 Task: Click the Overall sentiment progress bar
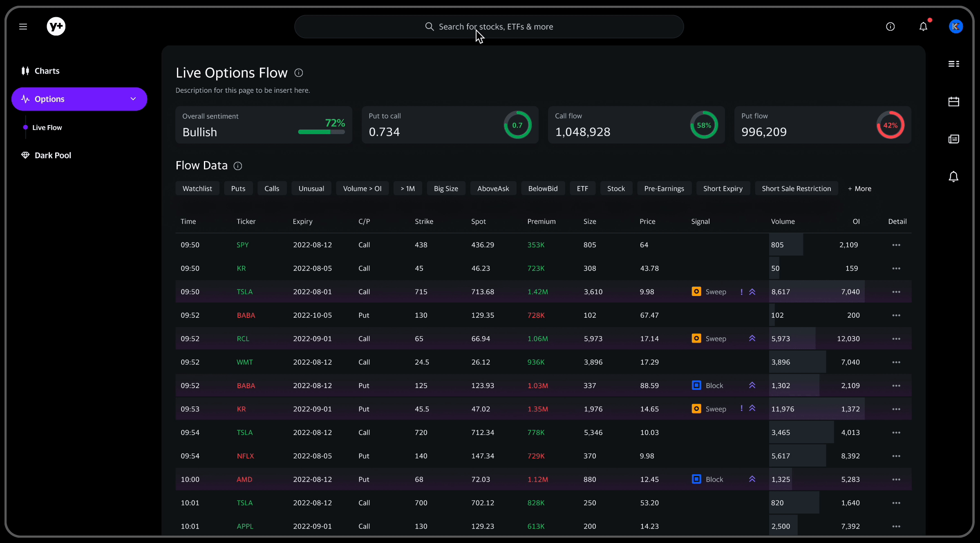(322, 132)
